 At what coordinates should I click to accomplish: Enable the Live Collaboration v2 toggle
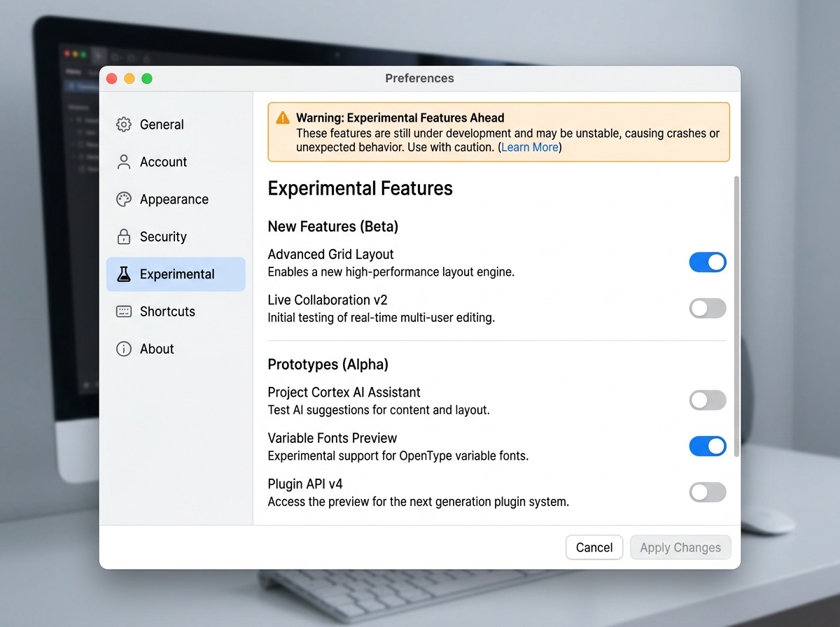click(708, 309)
